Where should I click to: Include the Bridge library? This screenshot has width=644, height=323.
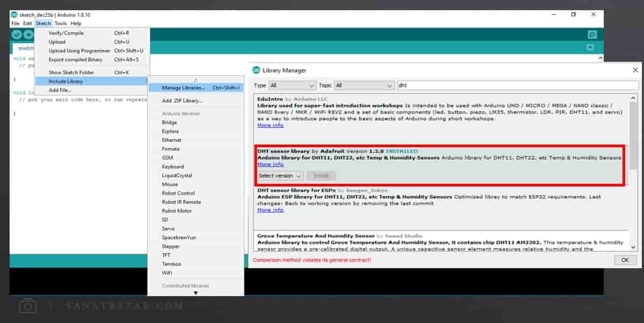(196, 123)
